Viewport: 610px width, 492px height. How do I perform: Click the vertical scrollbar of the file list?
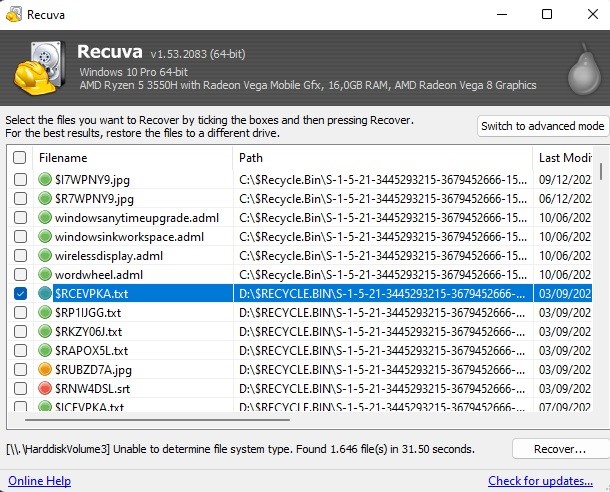tap(601, 171)
